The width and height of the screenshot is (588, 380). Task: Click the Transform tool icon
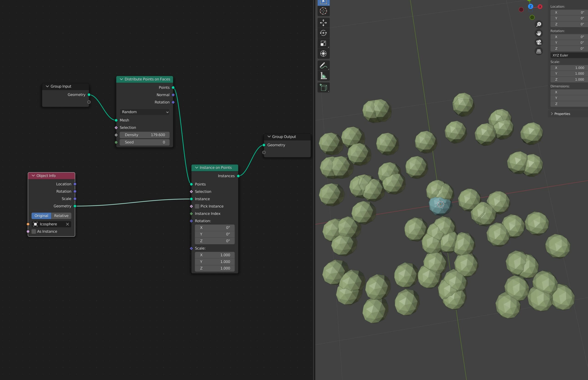(324, 53)
